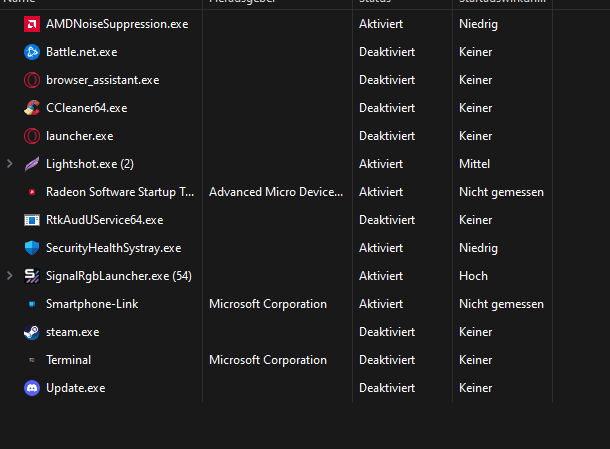This screenshot has height=449, width=610.
Task: Select the steam.exe entry name
Action: tap(73, 332)
